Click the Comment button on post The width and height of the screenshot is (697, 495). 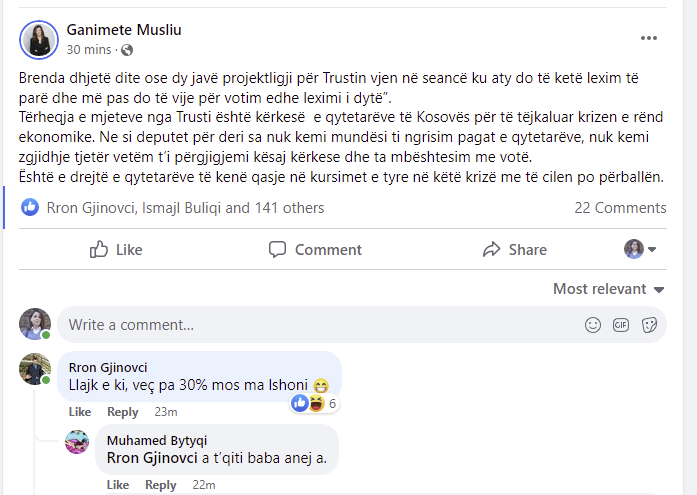315,249
